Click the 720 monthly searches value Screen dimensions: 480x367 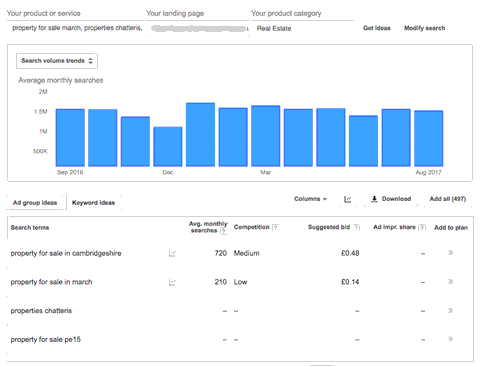[x=221, y=253]
